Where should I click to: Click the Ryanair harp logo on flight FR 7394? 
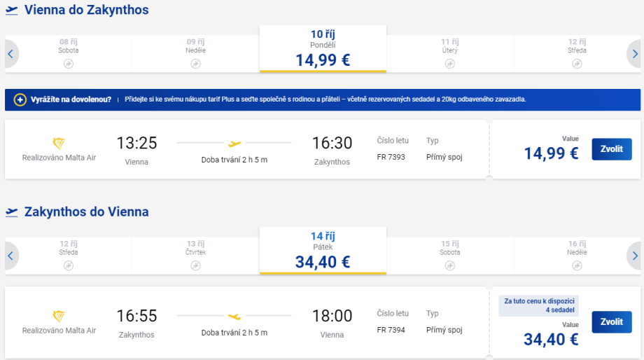59,317
